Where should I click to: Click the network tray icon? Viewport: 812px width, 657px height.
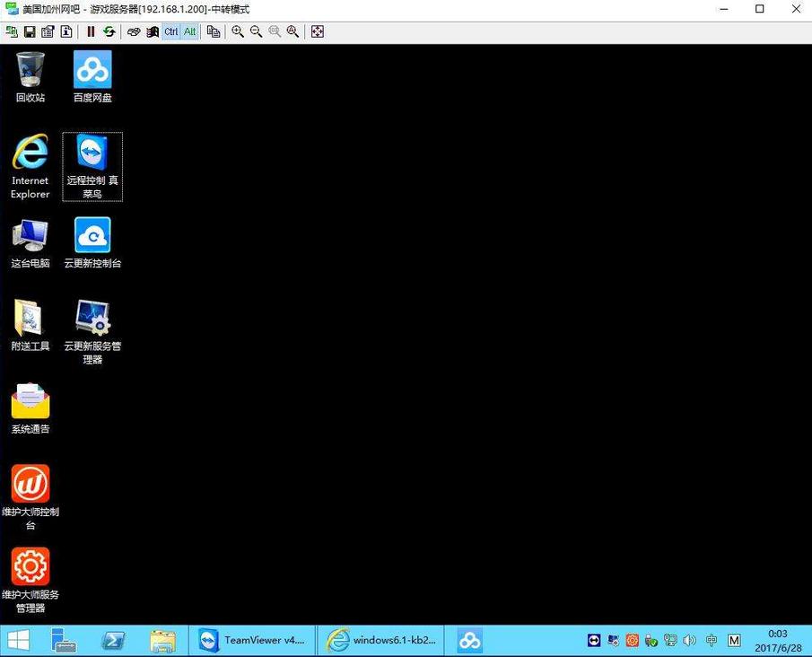coord(670,641)
